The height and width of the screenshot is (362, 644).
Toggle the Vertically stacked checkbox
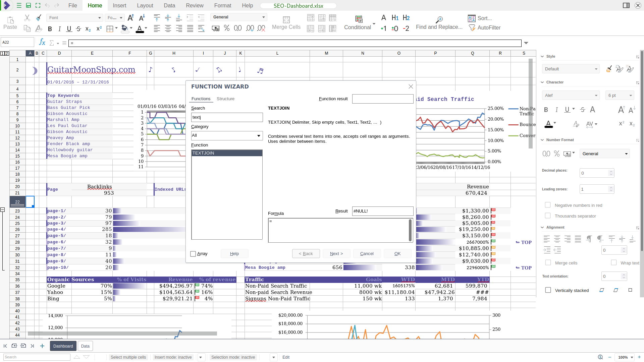pos(548,290)
